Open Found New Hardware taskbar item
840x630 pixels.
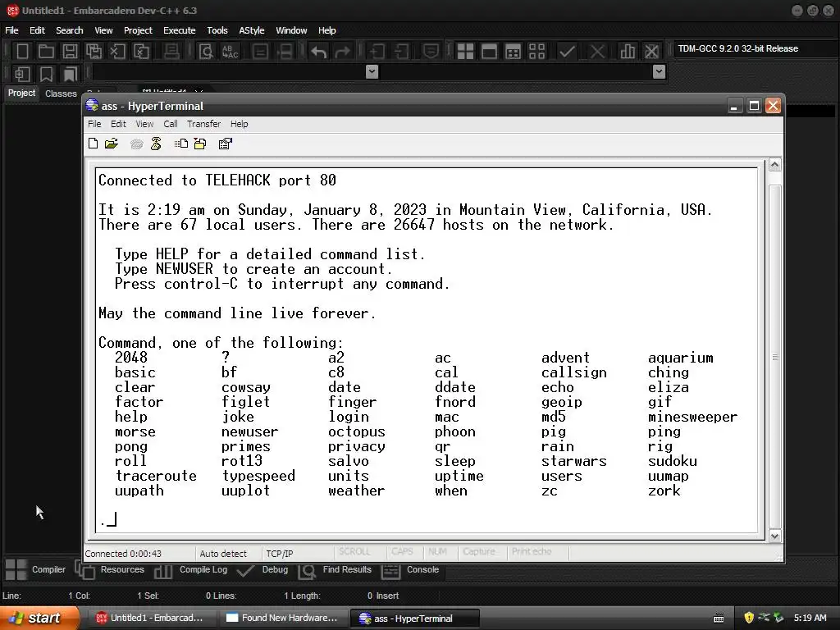coord(282,618)
